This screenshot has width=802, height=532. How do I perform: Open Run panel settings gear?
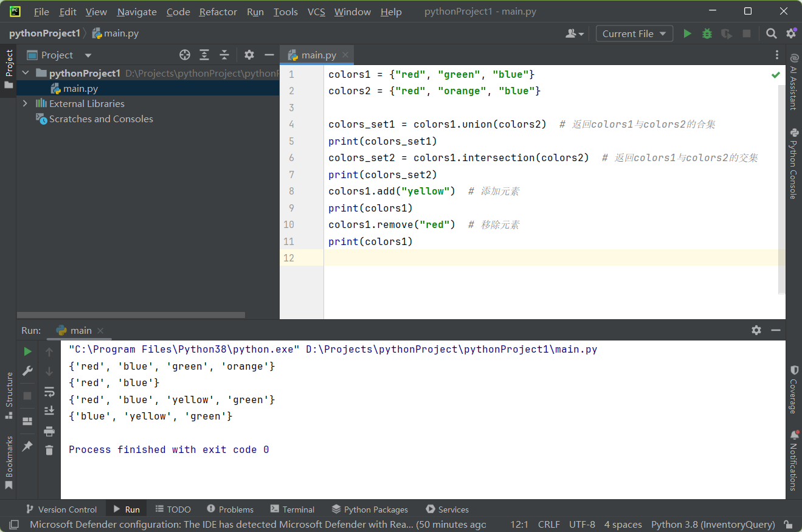(756, 330)
